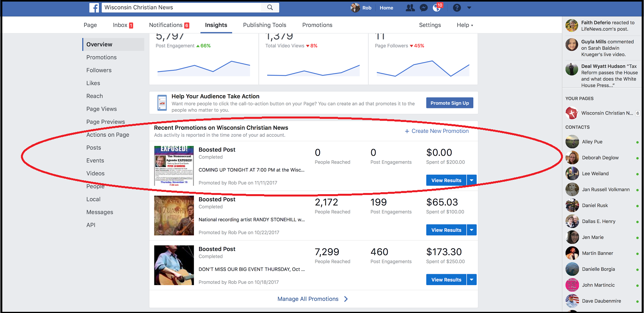
Task: Open Faith Deferio's reaction in ticker
Action: (x=602, y=26)
